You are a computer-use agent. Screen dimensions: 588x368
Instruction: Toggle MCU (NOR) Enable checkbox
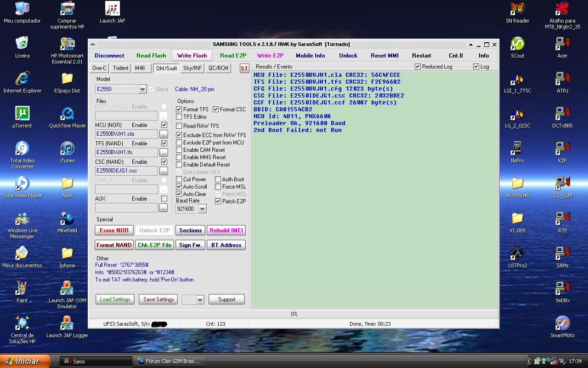[164, 125]
